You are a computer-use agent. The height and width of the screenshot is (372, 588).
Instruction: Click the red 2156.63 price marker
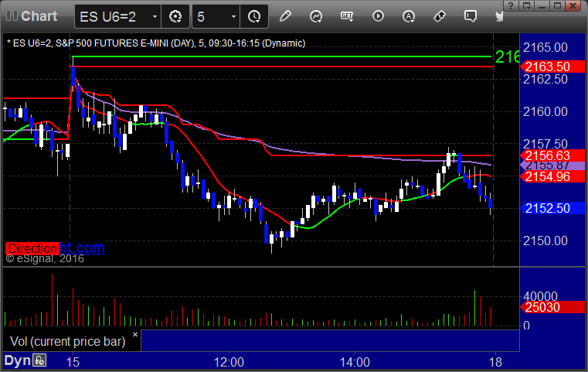click(552, 155)
